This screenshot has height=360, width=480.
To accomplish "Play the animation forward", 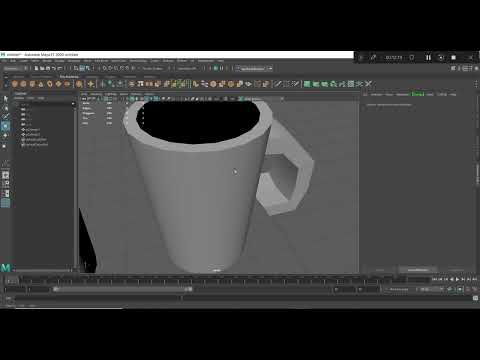I will tap(457, 279).
